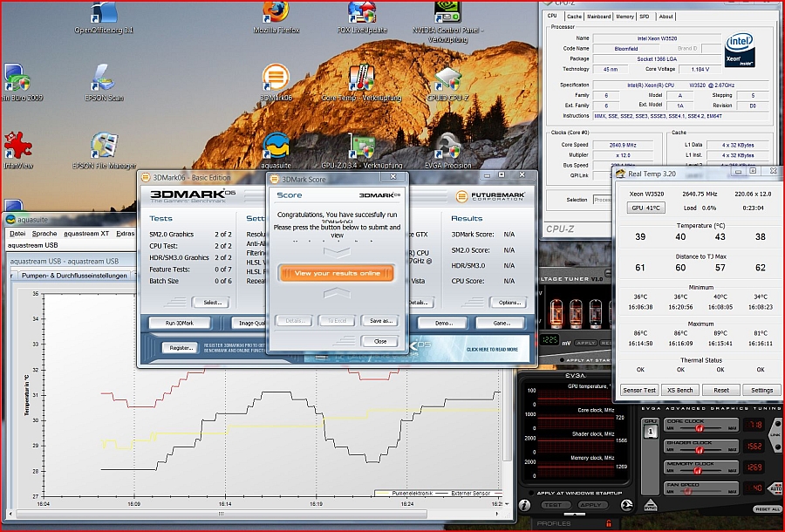Open the Datei menu in aquasuite
Viewport: 785px width, 532px height.
tap(17, 233)
